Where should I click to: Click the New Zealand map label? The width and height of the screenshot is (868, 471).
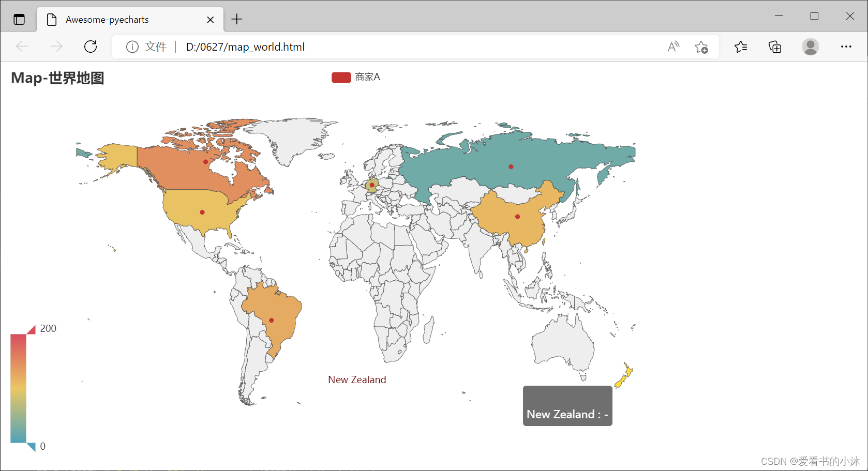pyautogui.click(x=357, y=379)
